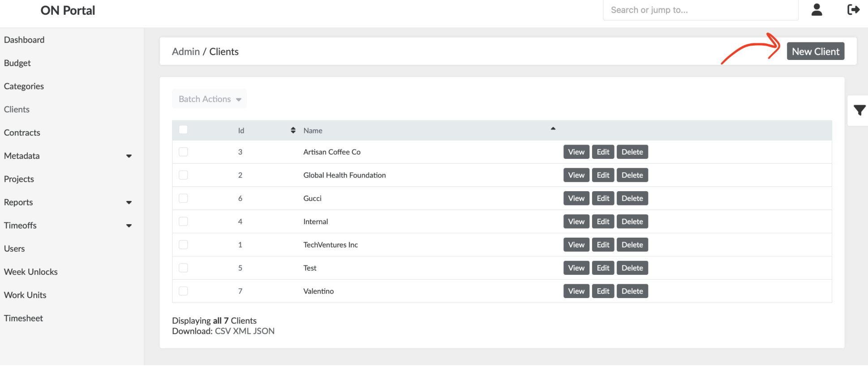The image size is (868, 367).
Task: Open the Batch Actions dropdown
Action: pos(209,99)
